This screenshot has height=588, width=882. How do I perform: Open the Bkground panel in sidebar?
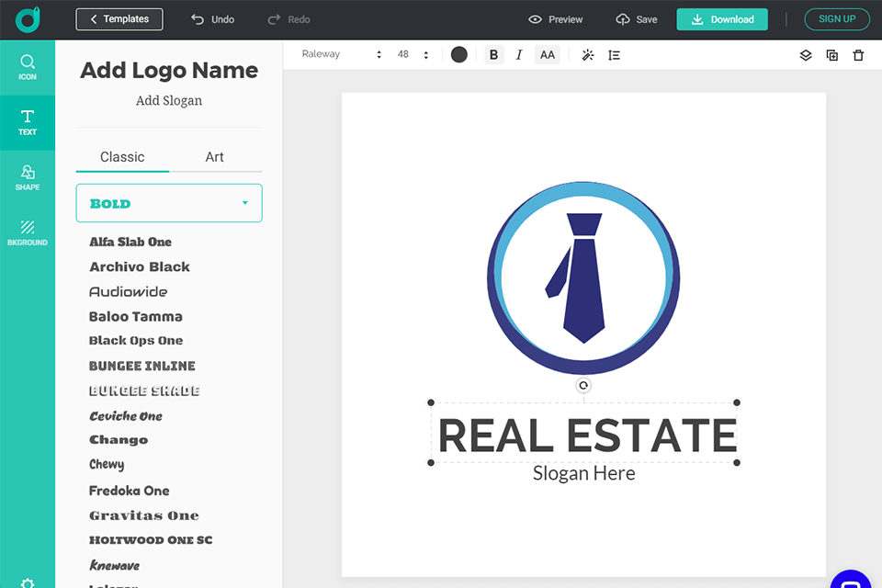[x=27, y=233]
